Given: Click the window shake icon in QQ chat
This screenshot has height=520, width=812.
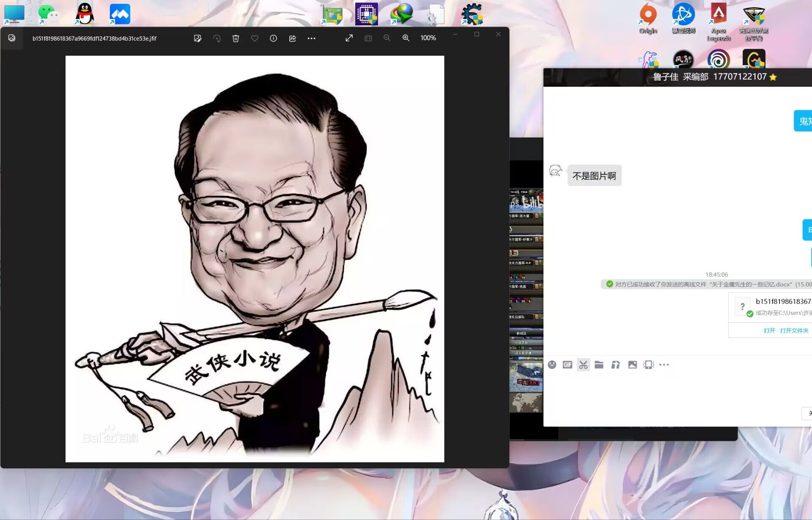Looking at the screenshot, I should [x=648, y=365].
